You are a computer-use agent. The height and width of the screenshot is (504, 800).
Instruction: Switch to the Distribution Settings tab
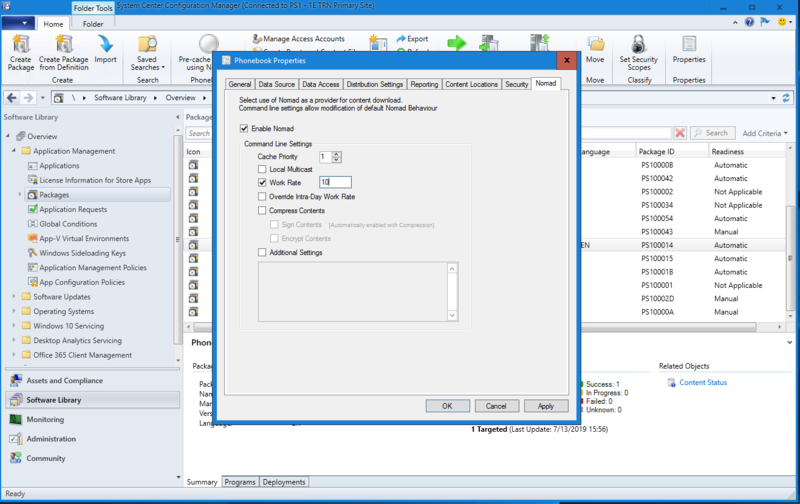tap(376, 85)
